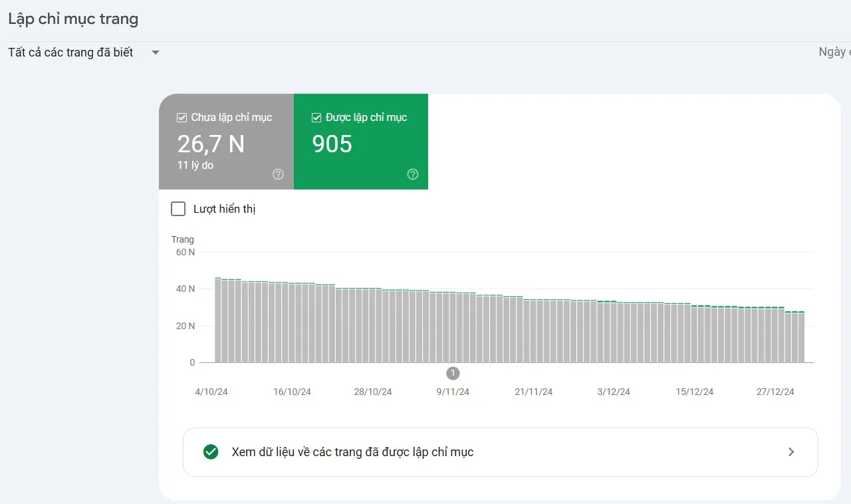Image resolution: width=851 pixels, height=504 pixels.
Task: Select the Được lập chỉ mục card
Action: pos(360,142)
